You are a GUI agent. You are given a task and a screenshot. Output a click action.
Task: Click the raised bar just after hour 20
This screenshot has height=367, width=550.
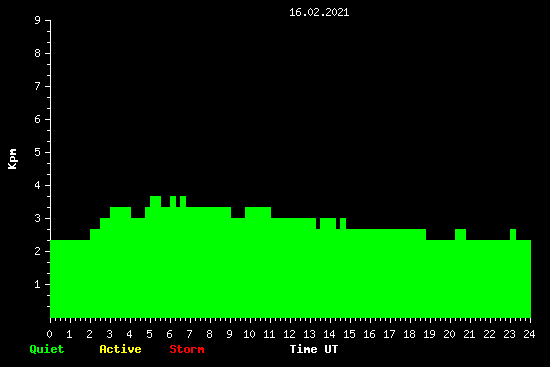[x=460, y=234]
